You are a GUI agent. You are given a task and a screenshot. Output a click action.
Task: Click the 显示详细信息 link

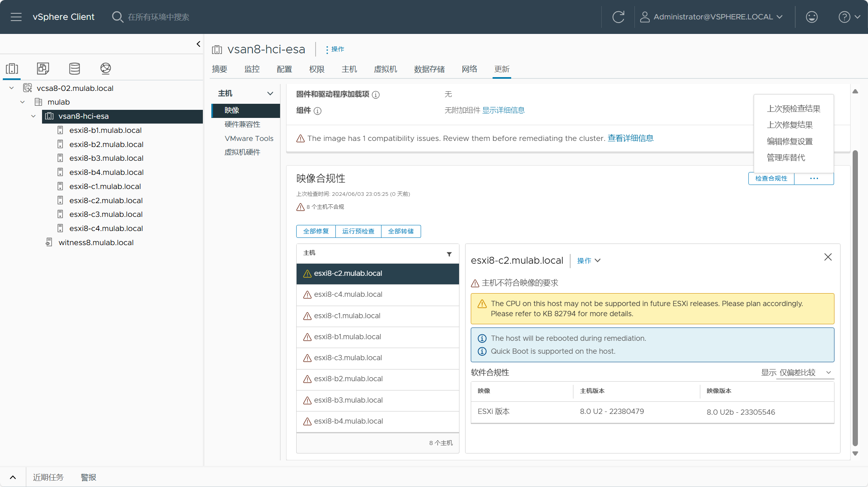(x=503, y=110)
